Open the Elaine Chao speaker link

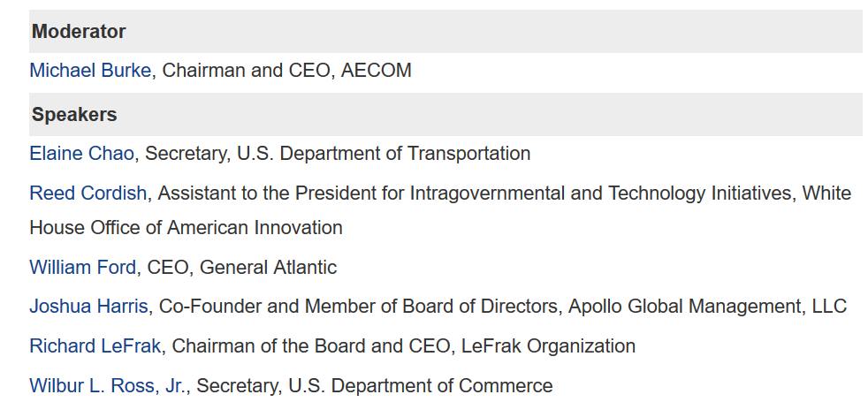81,153
